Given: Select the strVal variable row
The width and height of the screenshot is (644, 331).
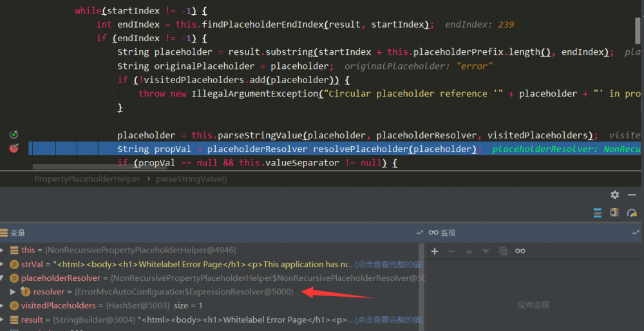Looking at the screenshot, I should point(212,264).
